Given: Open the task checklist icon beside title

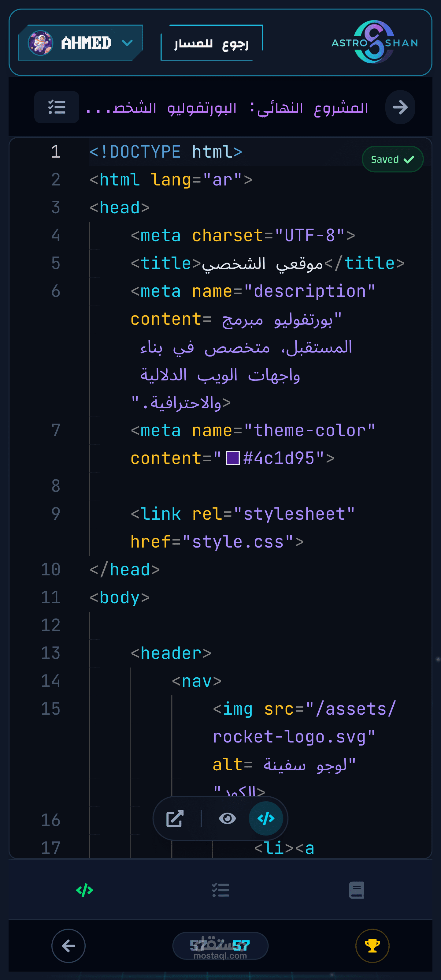Looking at the screenshot, I should (x=57, y=107).
